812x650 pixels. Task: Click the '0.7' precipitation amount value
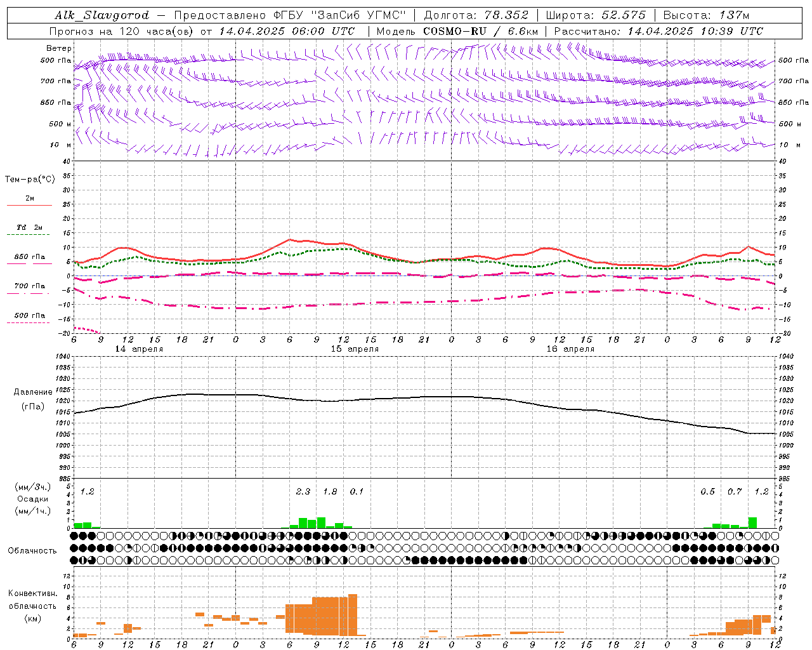coord(735,491)
